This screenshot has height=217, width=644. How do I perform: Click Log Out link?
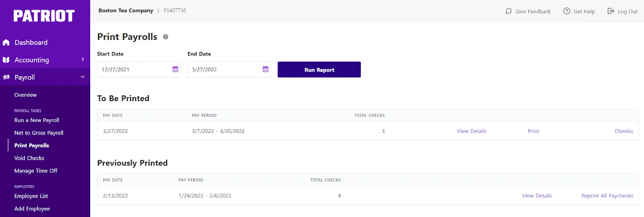click(627, 11)
